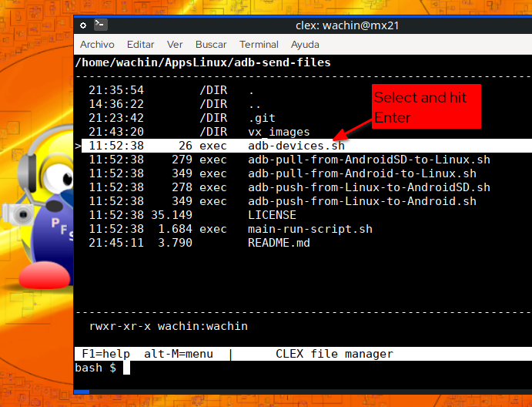The width and height of the screenshot is (532, 407).
Task: Click the current path /home/wachin/AppsLinux/adb-send-files
Action: click(203, 63)
